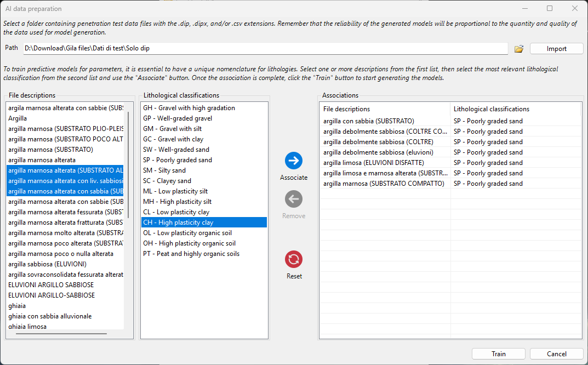Click the red Reset icon
This screenshot has width=588, height=365.
(x=294, y=259)
